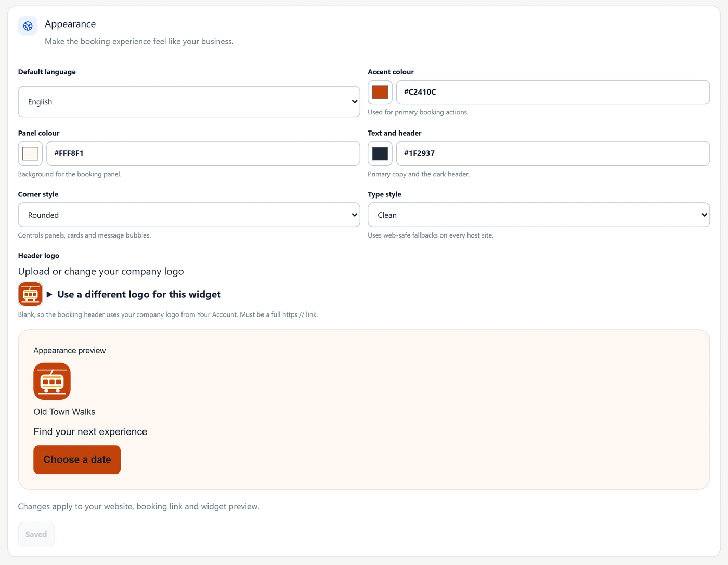Viewport: 728px width, 565px height.
Task: Click the 'Appearance preview' title
Action: pos(70,351)
